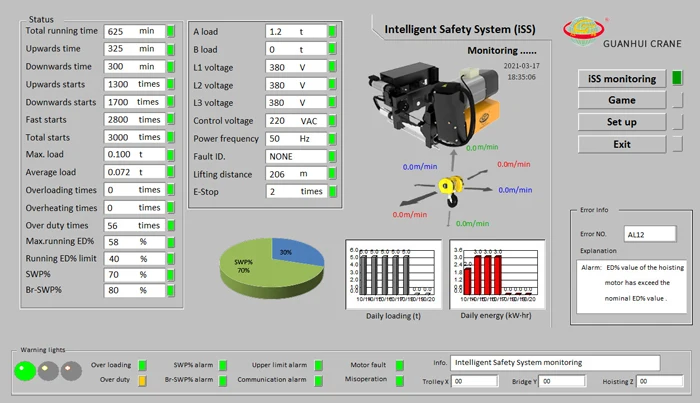
Task: Click the Daily loading bar chart
Action: 394,274
